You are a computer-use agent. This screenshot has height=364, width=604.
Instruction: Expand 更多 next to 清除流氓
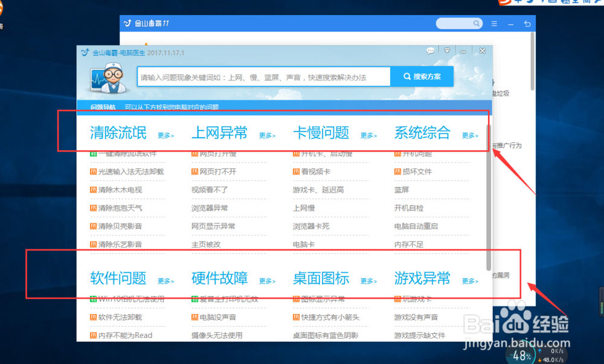(165, 135)
